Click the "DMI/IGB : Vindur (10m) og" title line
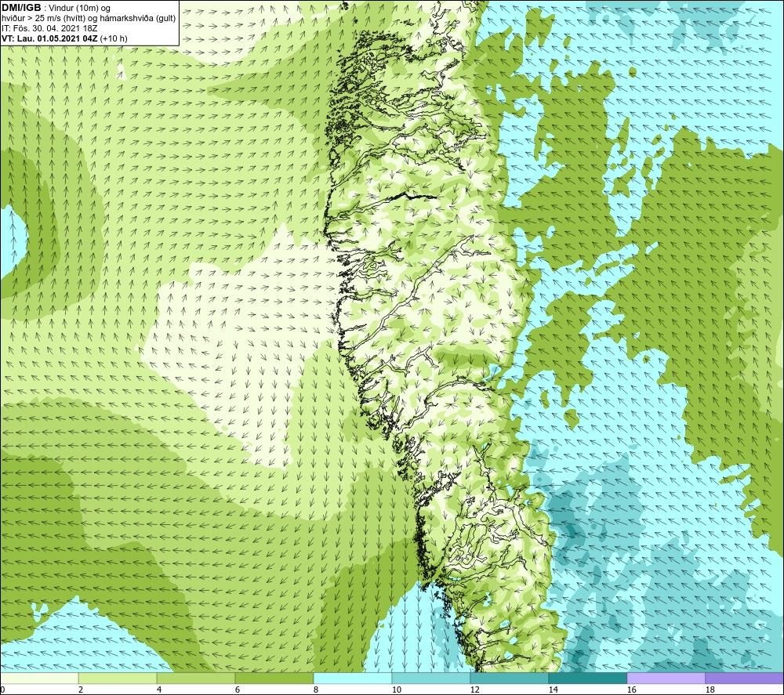The image size is (784, 695). pos(56,8)
